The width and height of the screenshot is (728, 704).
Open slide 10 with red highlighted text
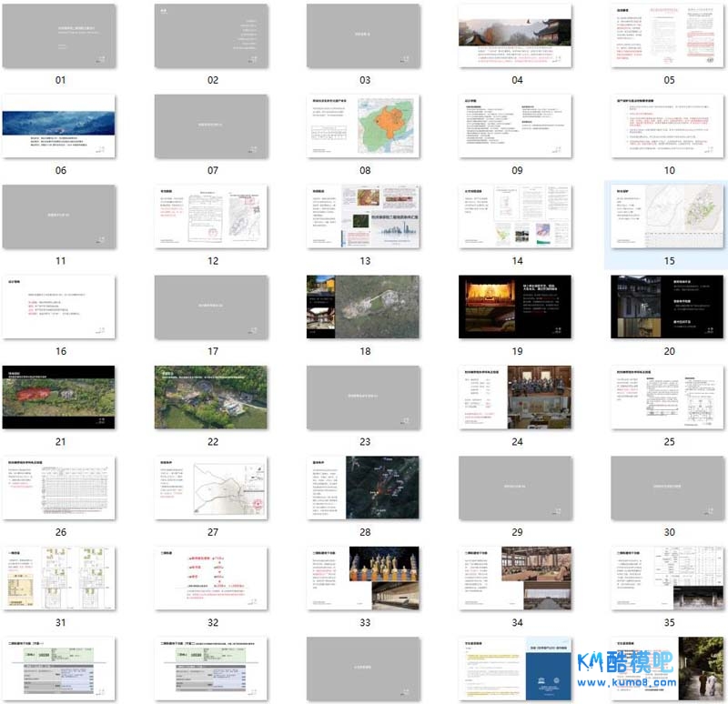[667, 126]
